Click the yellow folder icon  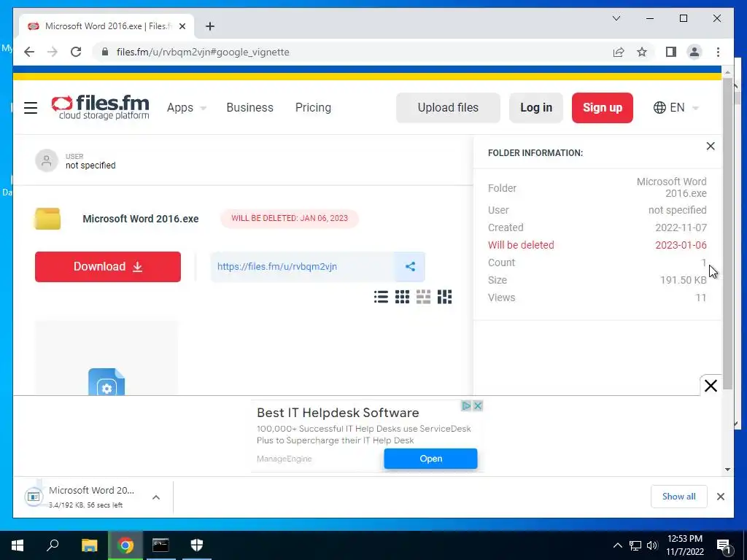tap(47, 219)
